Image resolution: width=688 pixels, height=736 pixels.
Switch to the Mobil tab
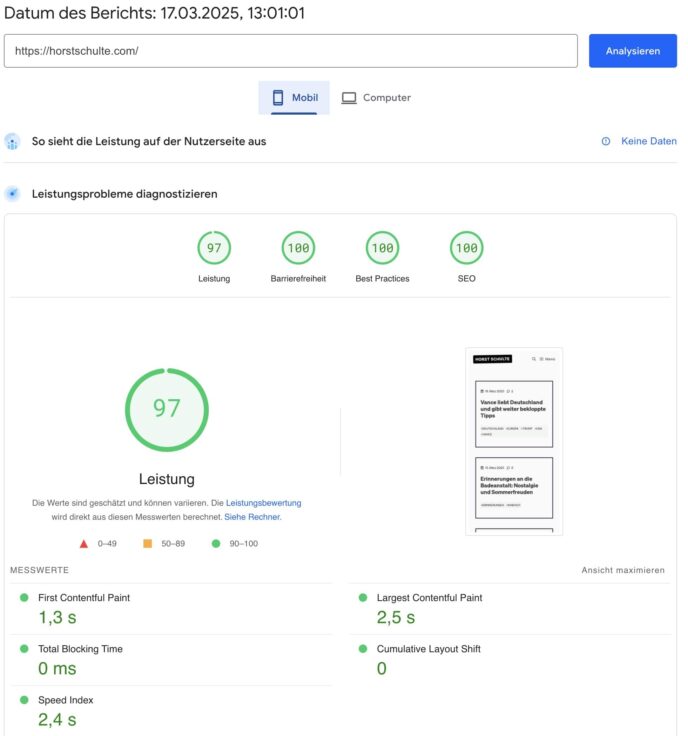tap(294, 98)
